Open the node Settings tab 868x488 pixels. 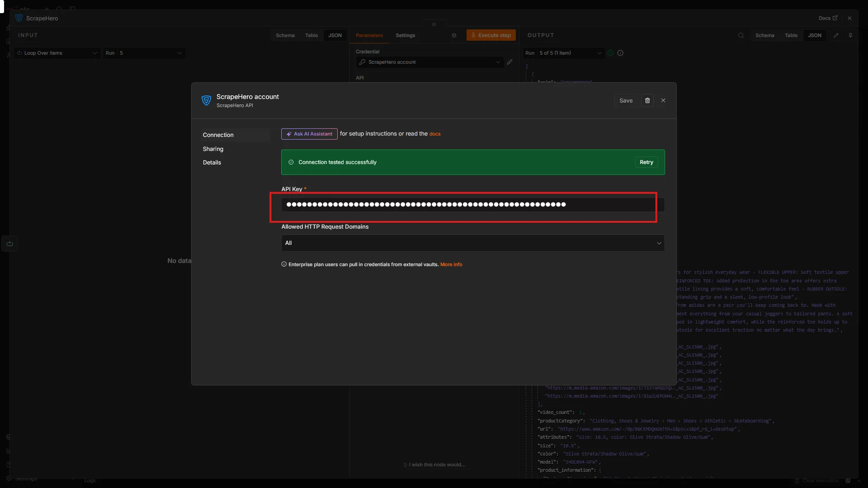click(x=405, y=35)
